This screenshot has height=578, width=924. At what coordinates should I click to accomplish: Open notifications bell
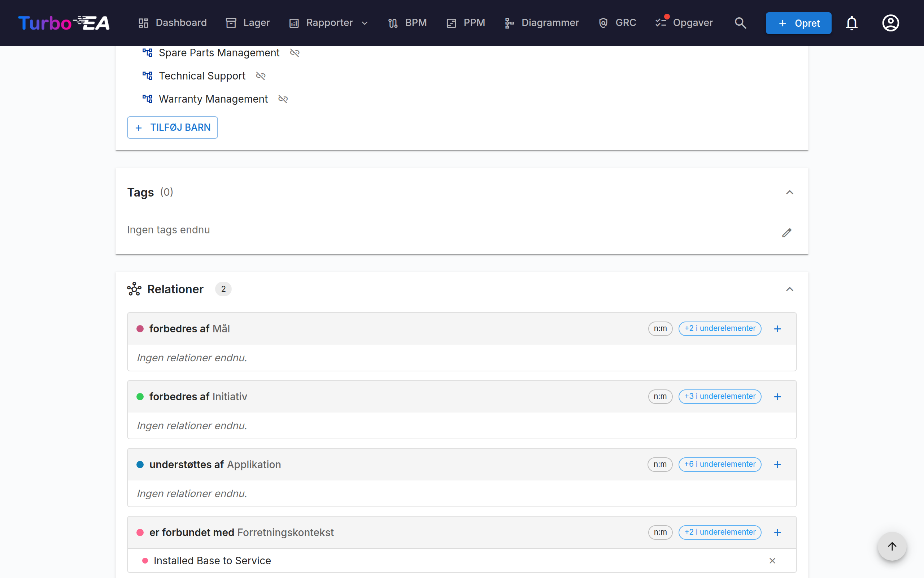point(851,23)
